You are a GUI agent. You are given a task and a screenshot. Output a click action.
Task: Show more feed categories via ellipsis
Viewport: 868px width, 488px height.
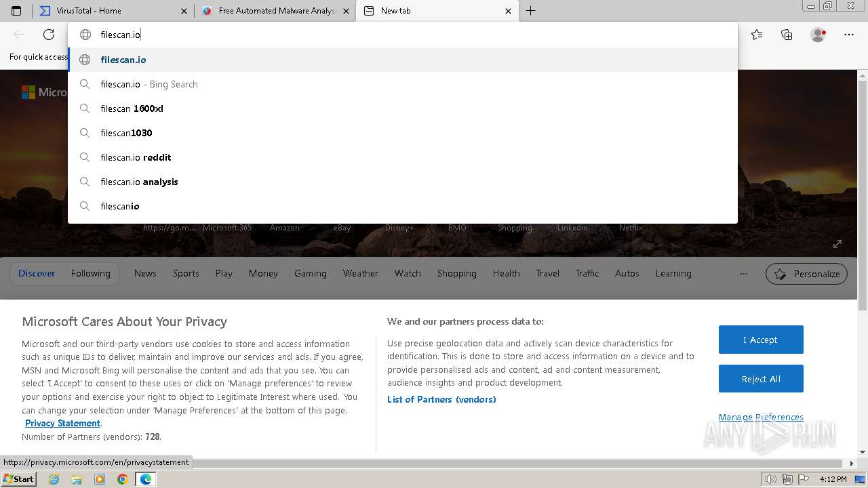coord(744,274)
